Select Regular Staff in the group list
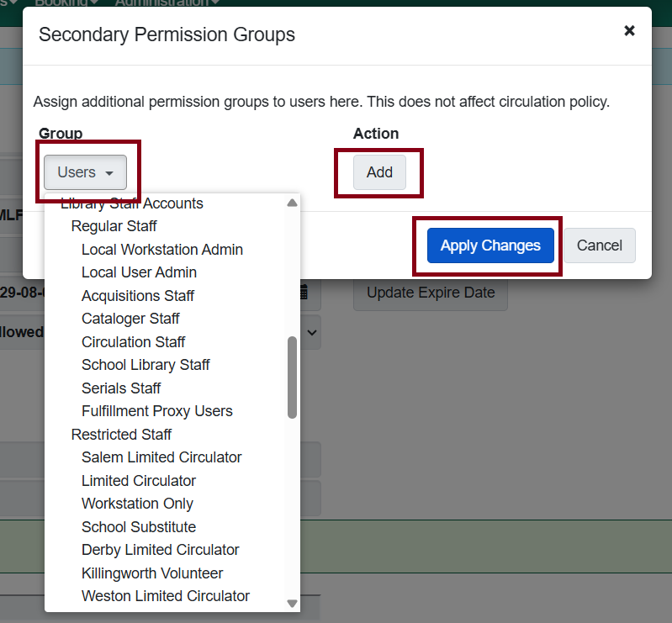The height and width of the screenshot is (623, 672). [114, 226]
